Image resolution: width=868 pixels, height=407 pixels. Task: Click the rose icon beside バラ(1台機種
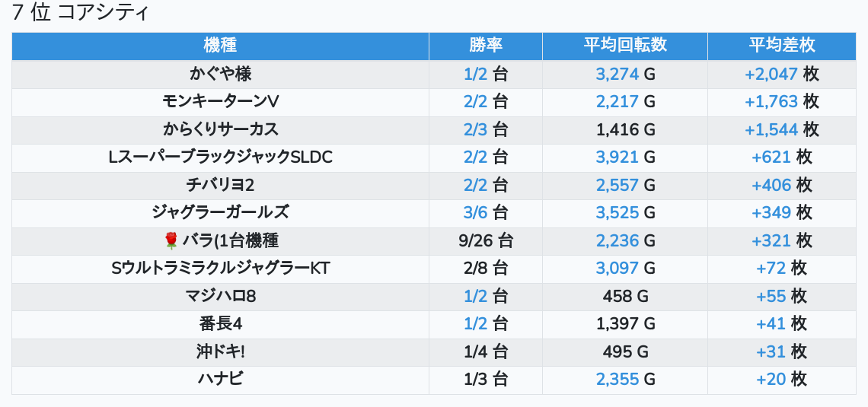(x=171, y=241)
